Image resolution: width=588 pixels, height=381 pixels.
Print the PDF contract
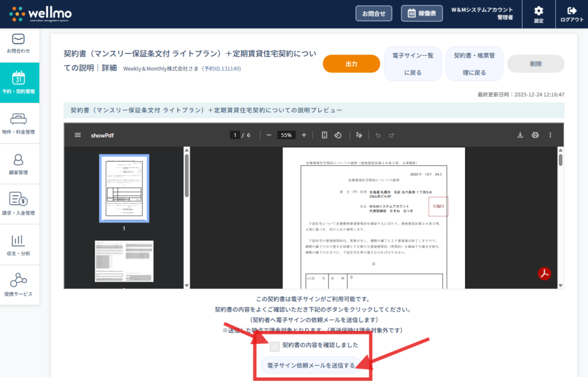[x=535, y=135]
